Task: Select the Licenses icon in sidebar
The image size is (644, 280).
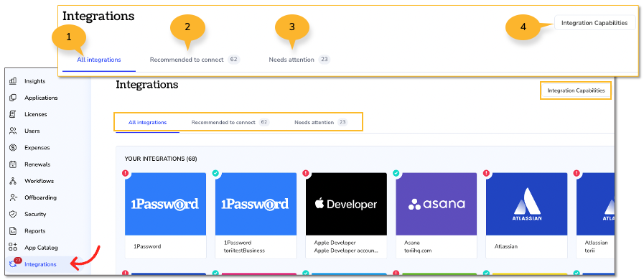Action: [x=13, y=114]
